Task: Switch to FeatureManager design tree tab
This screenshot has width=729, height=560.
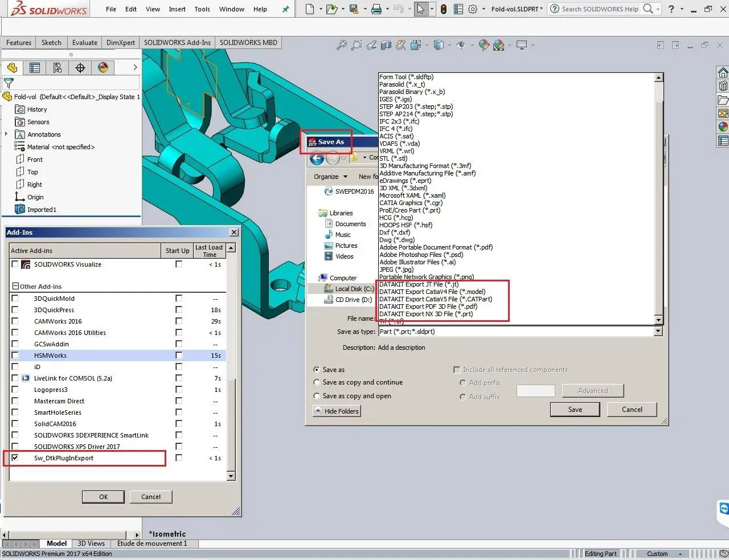Action: (x=13, y=68)
